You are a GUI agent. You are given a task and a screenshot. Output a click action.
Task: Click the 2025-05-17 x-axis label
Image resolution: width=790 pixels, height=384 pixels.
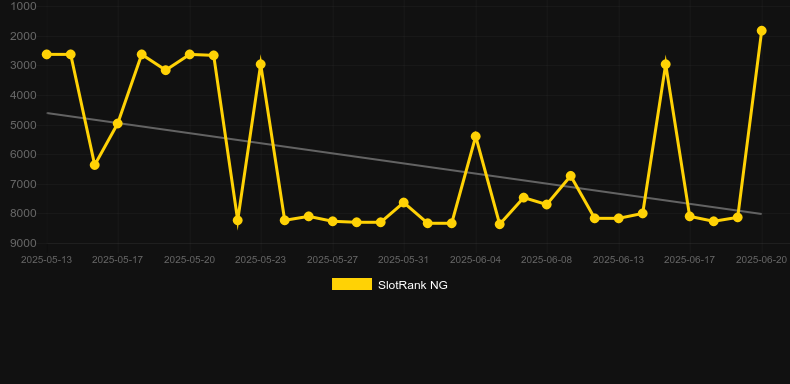click(x=118, y=260)
